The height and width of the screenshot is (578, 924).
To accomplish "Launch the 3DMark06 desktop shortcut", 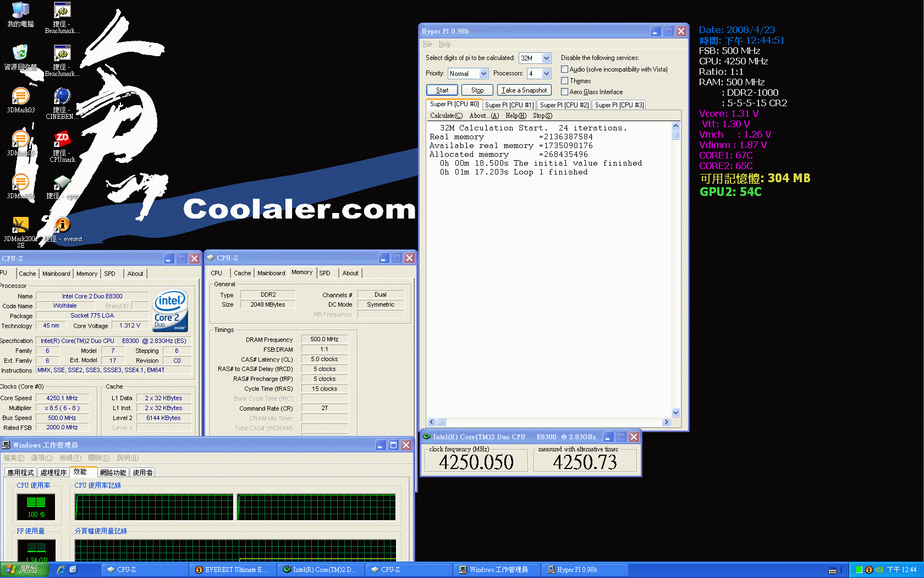I will coord(20,186).
